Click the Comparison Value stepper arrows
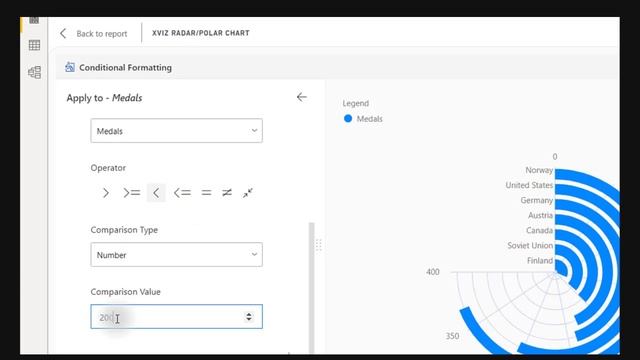Image resolution: width=640 pixels, height=360 pixels. (249, 316)
